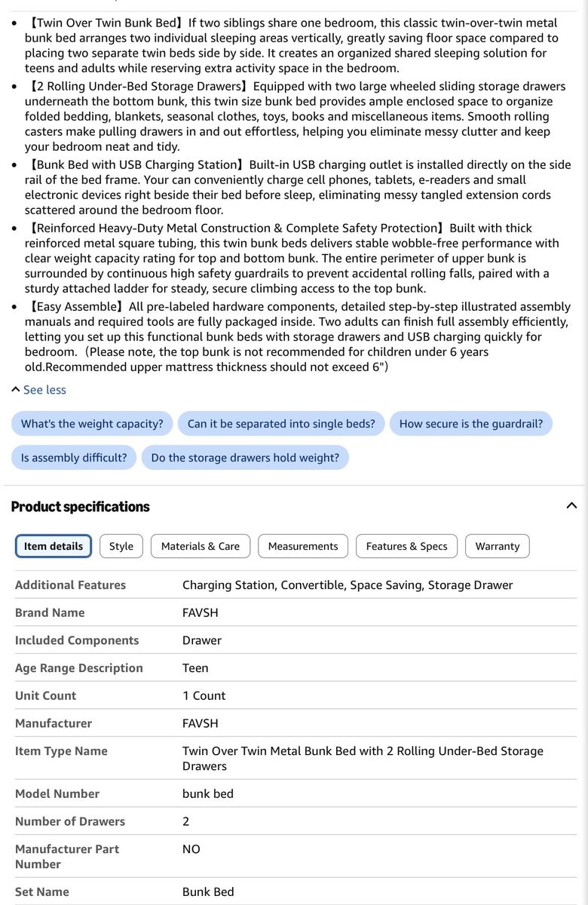Click the caret beside See less

(16, 390)
